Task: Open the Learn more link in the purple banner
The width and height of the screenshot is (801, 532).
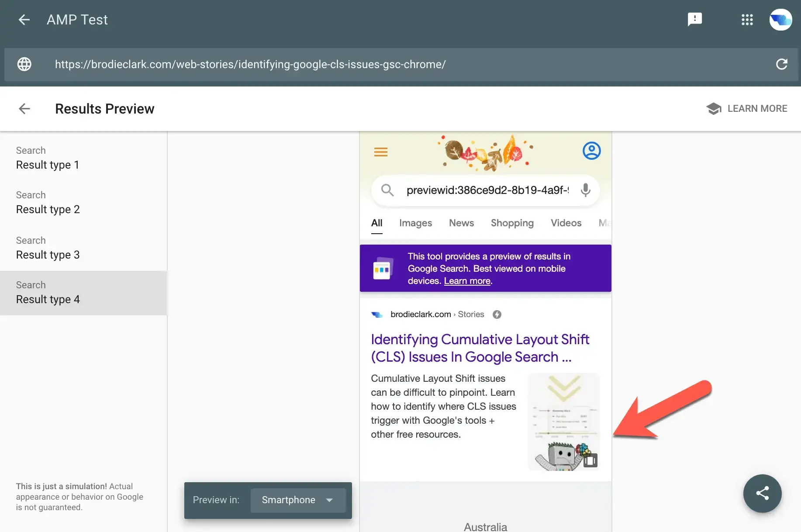Action: tap(466, 281)
